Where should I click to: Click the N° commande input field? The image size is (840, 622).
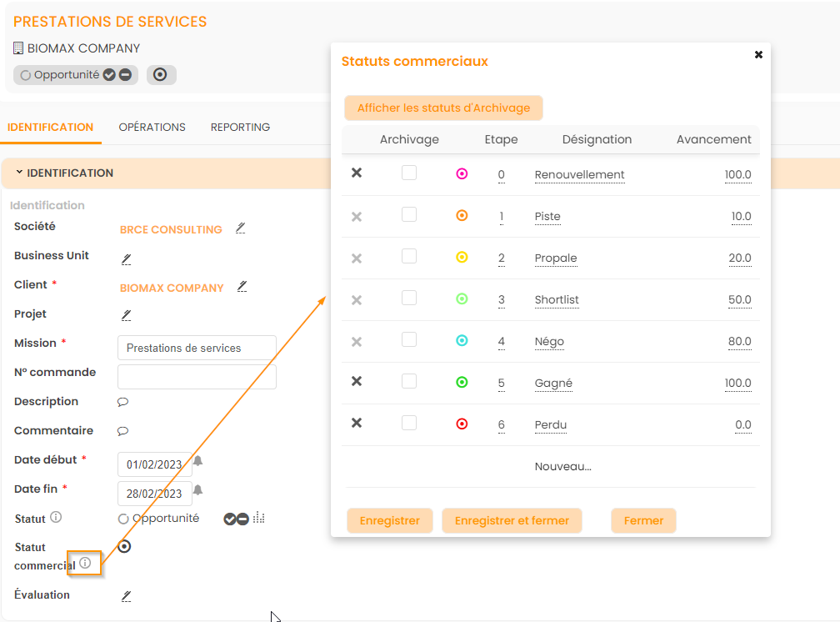pos(197,378)
